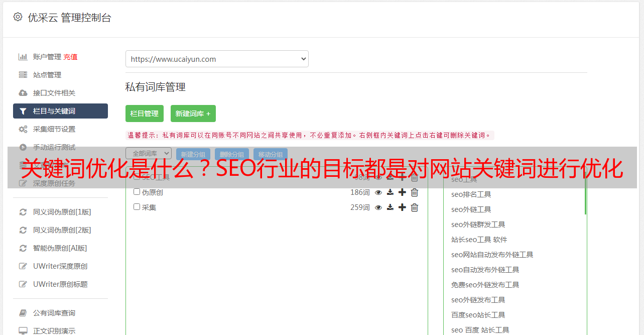Click the bar-chart icon next to 账户管理
This screenshot has height=335, width=644.
pyautogui.click(x=23, y=57)
